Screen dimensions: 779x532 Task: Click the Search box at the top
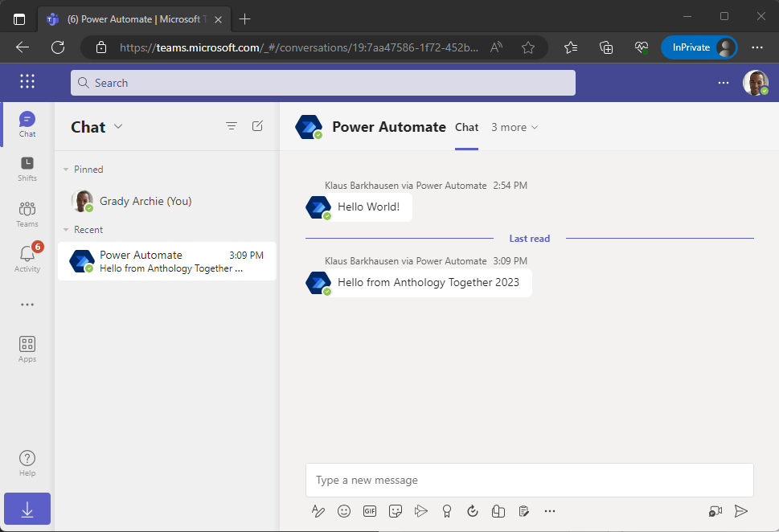(323, 83)
